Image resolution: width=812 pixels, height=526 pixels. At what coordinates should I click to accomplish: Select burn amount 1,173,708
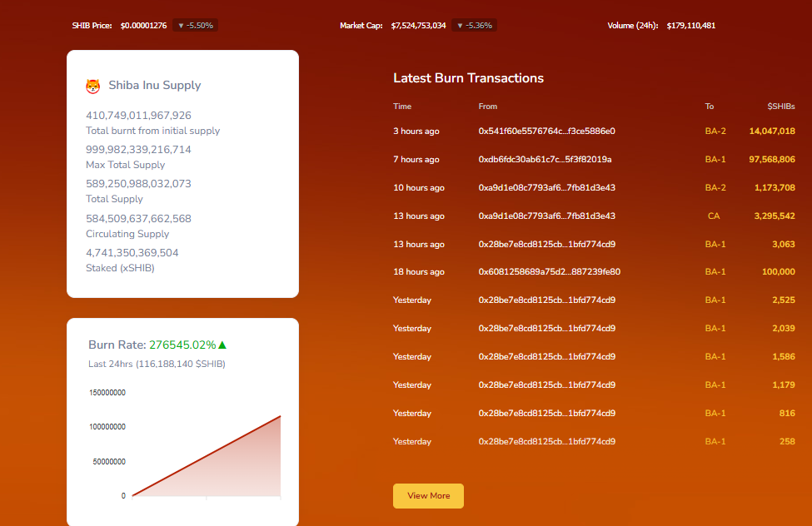tap(775, 187)
